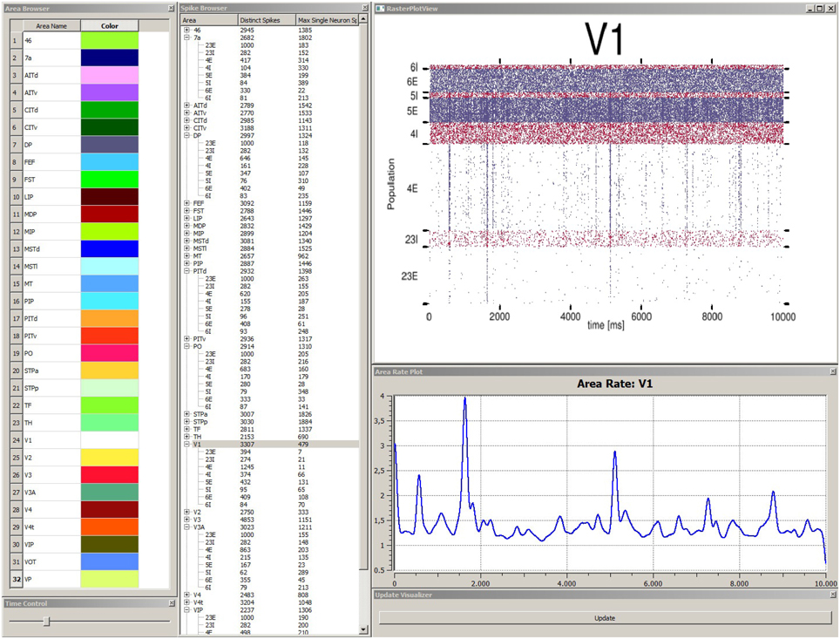Click the Area column header in Spike Browser
The image size is (840, 639).
(209, 20)
